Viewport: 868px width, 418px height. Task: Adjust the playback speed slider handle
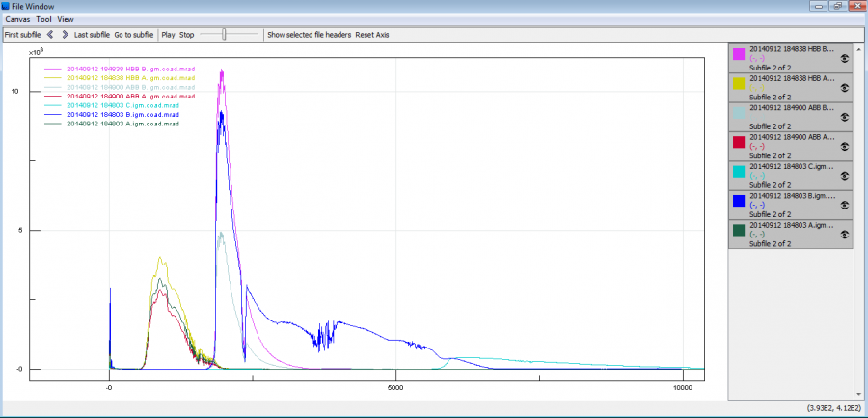point(224,35)
